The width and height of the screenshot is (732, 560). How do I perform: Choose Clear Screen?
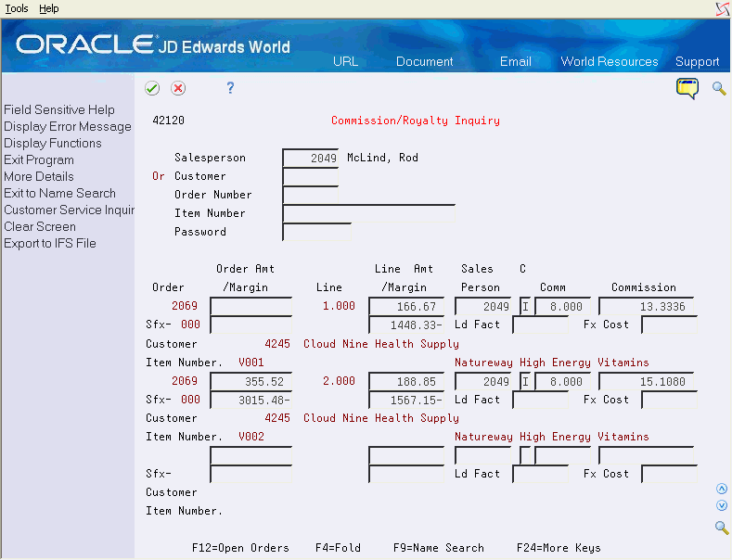[x=40, y=227]
